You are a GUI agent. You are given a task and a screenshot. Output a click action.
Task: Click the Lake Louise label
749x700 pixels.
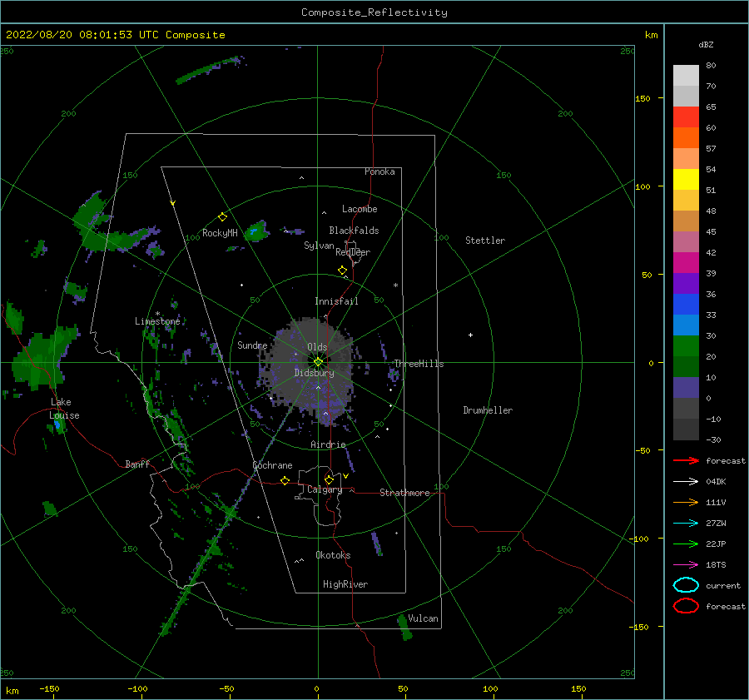coord(64,409)
